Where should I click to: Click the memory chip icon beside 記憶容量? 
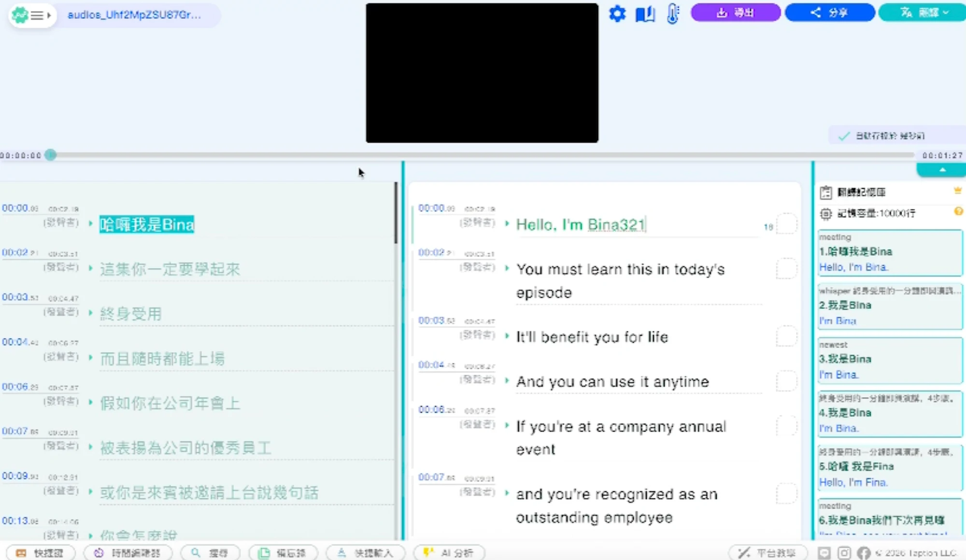pos(826,213)
